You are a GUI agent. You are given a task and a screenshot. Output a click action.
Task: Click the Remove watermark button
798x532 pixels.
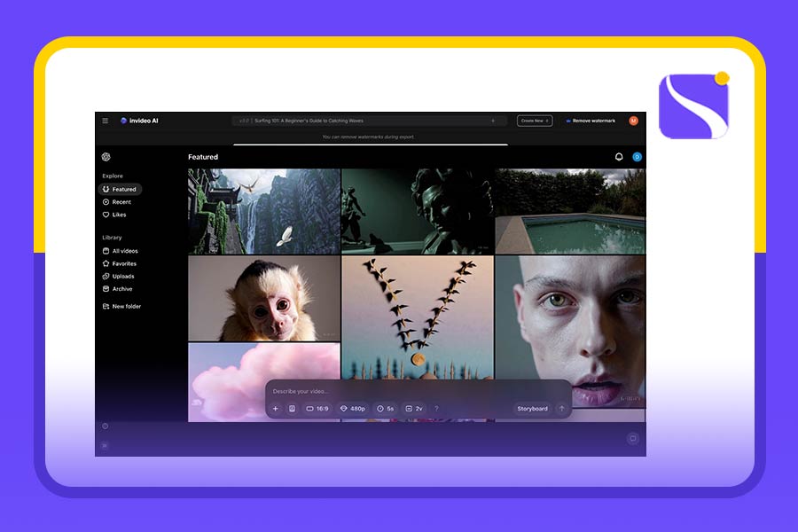click(x=589, y=121)
